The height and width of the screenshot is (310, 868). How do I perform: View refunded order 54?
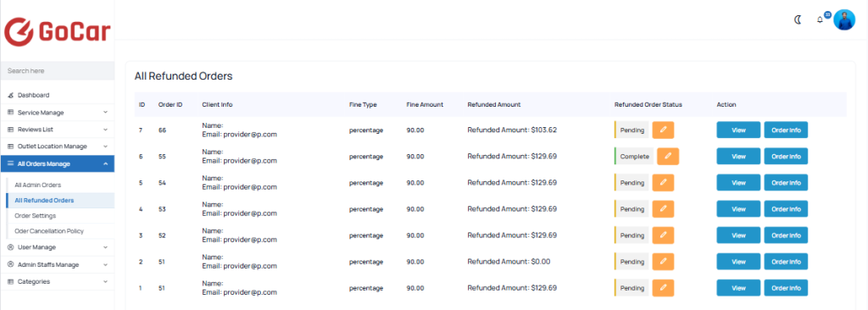tap(738, 183)
